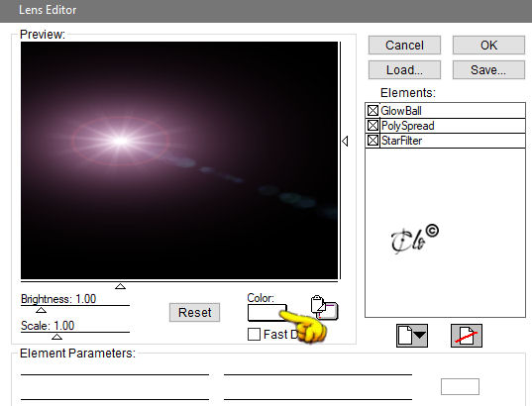
Task: Open the white Color swatch
Action: (x=267, y=313)
